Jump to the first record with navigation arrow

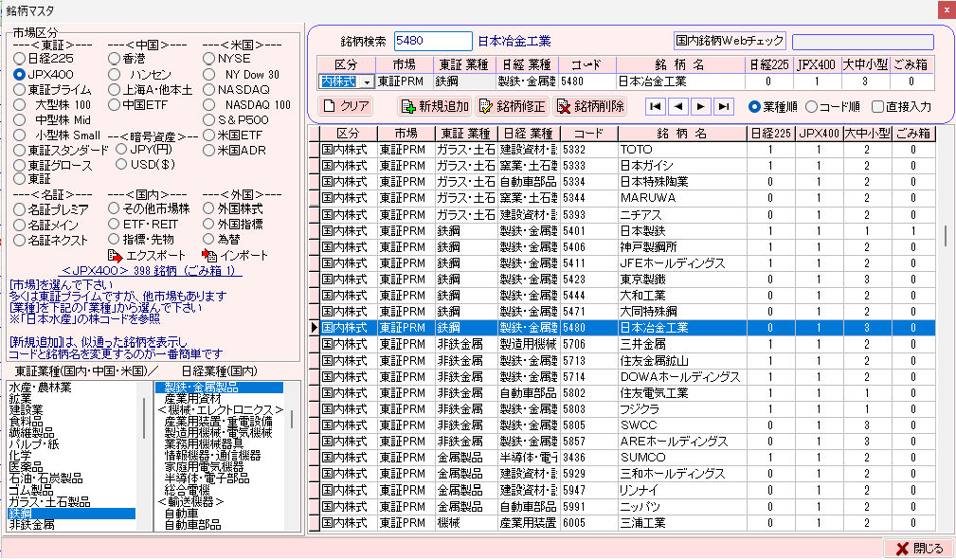click(x=657, y=106)
